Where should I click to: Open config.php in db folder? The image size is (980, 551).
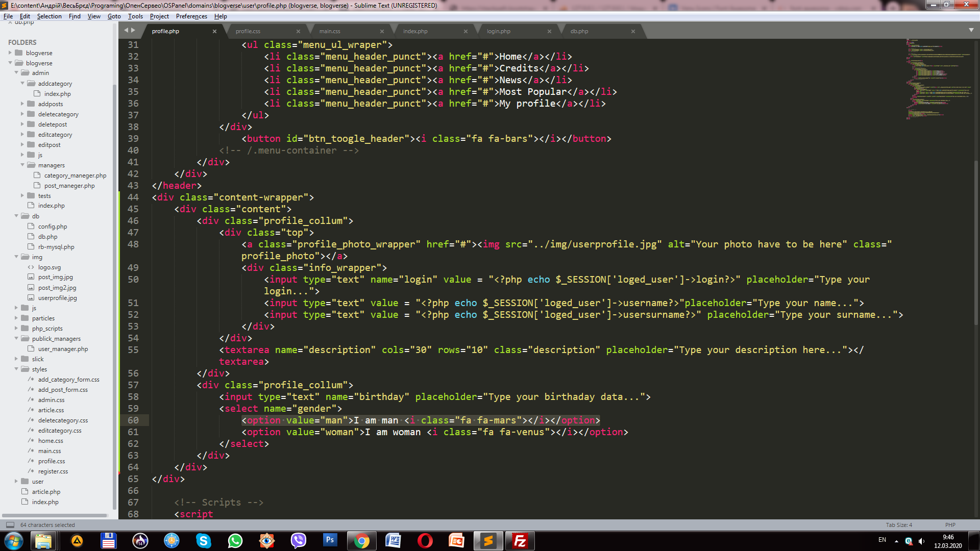[x=53, y=227]
